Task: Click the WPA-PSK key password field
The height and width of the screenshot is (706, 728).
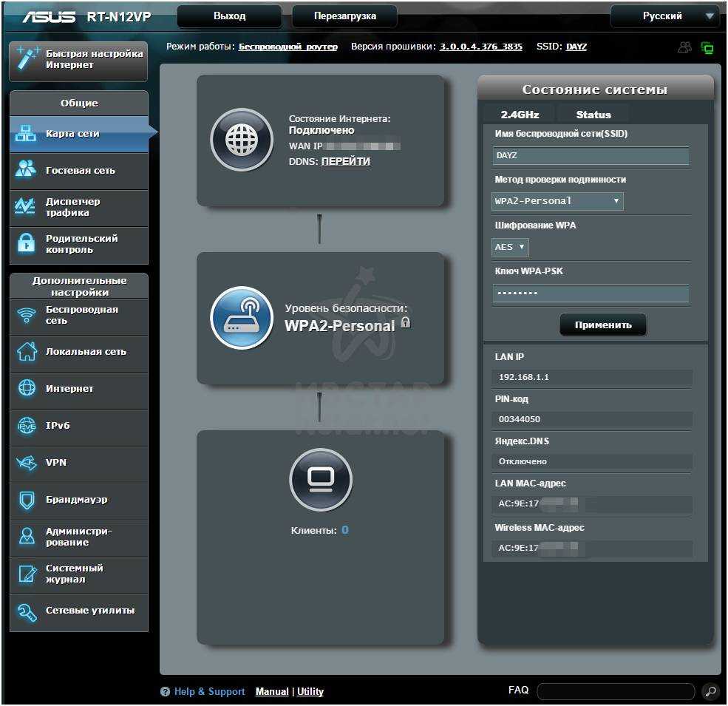Action: coord(591,293)
